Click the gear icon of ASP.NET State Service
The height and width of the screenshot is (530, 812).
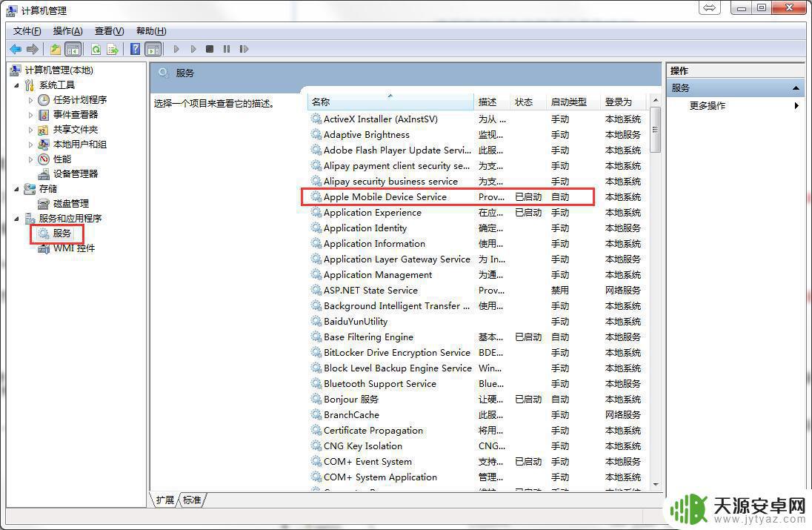316,290
